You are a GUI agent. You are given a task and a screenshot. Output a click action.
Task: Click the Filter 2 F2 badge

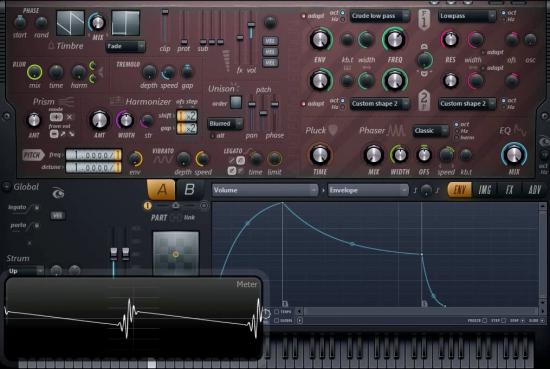(x=424, y=101)
